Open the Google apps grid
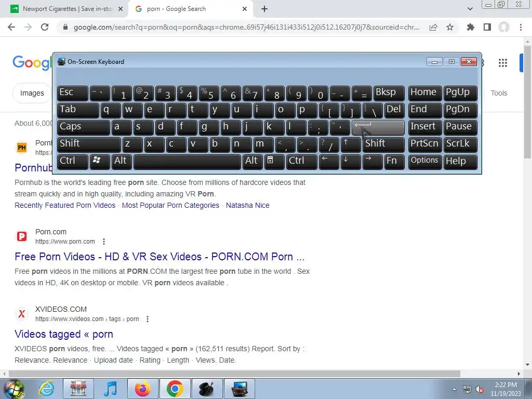This screenshot has height=399, width=532. pos(503,63)
